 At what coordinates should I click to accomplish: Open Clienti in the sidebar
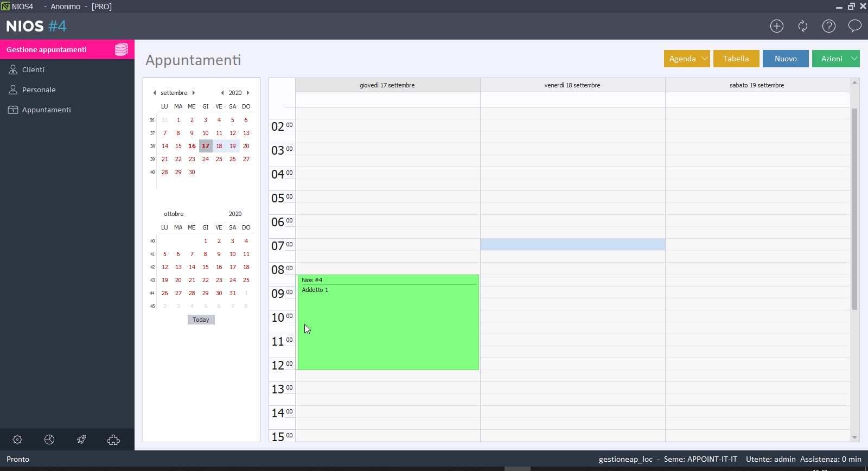[33, 69]
